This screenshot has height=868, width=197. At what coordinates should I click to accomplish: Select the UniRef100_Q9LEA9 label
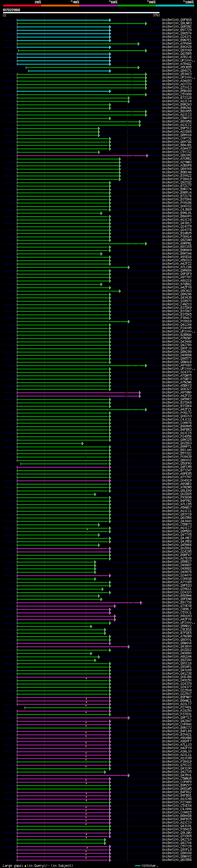pos(177,490)
